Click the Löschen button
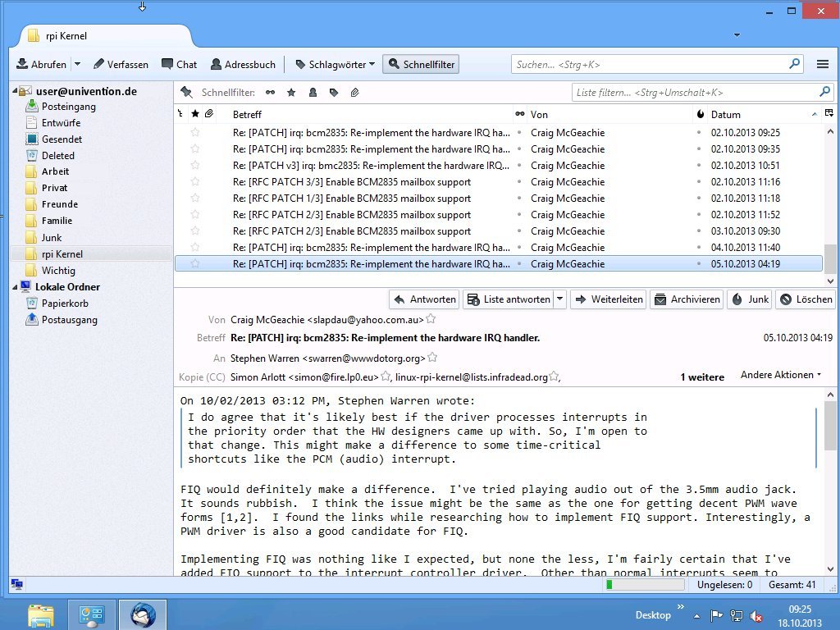Screen dimensions: 840x630 (805, 299)
